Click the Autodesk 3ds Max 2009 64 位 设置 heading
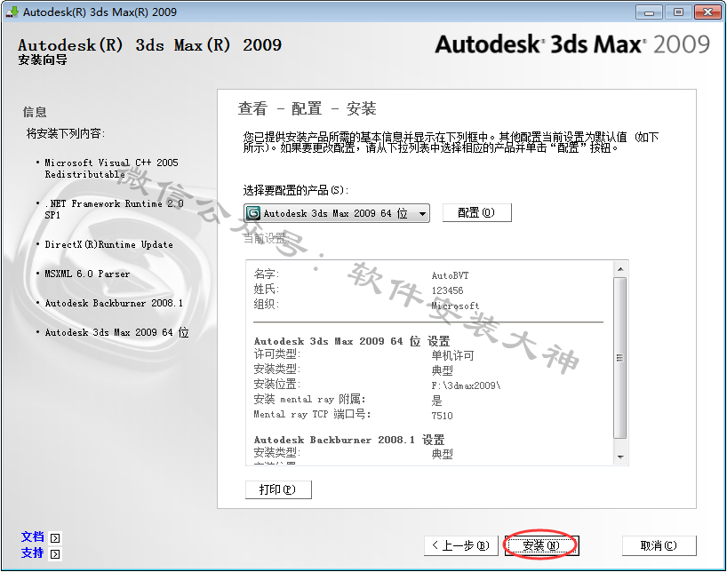The width and height of the screenshot is (727, 588). pos(352,341)
